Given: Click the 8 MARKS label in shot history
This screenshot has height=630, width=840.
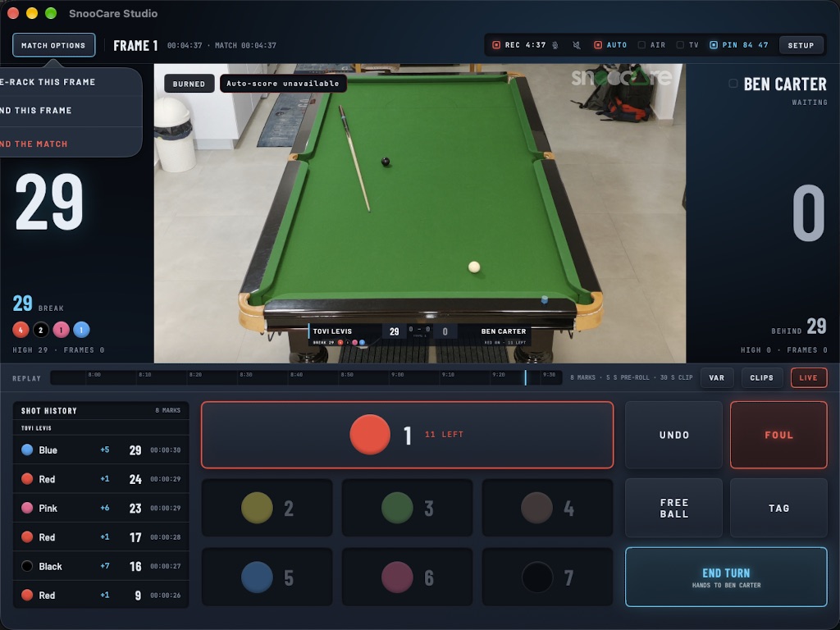Looking at the screenshot, I should click(167, 410).
